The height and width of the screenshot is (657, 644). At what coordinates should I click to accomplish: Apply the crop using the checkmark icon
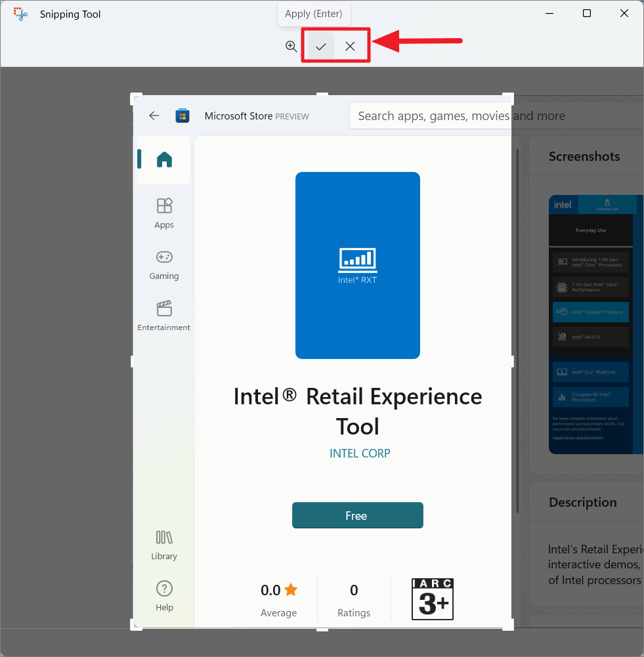pyautogui.click(x=320, y=46)
